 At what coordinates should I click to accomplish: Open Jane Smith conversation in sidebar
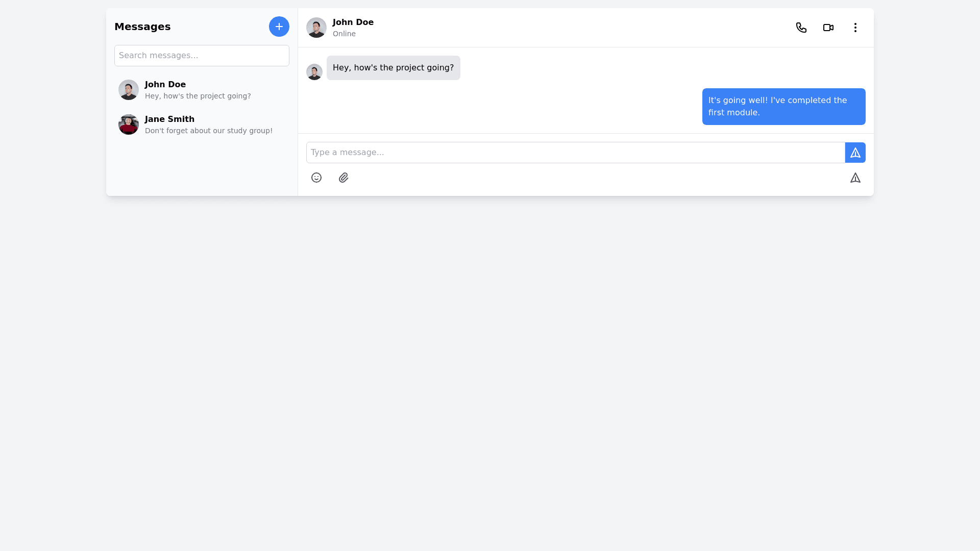tap(208, 124)
